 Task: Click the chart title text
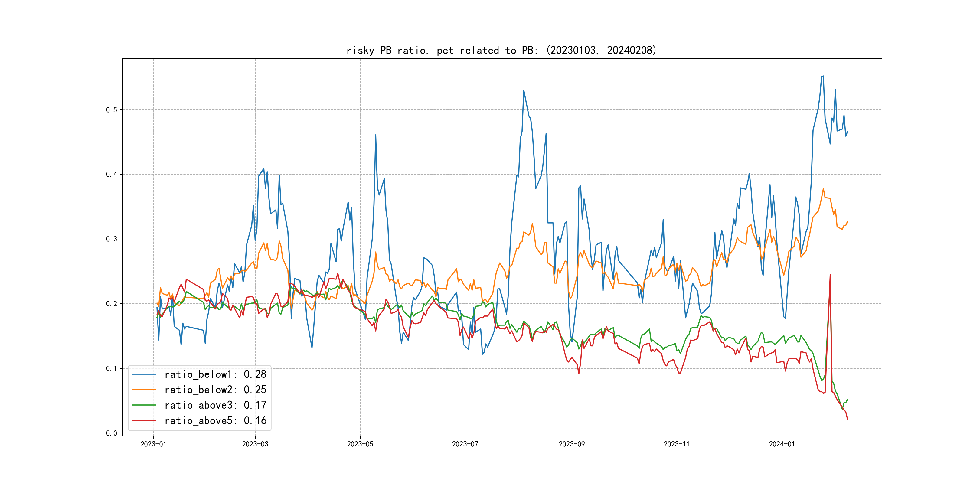pos(501,50)
